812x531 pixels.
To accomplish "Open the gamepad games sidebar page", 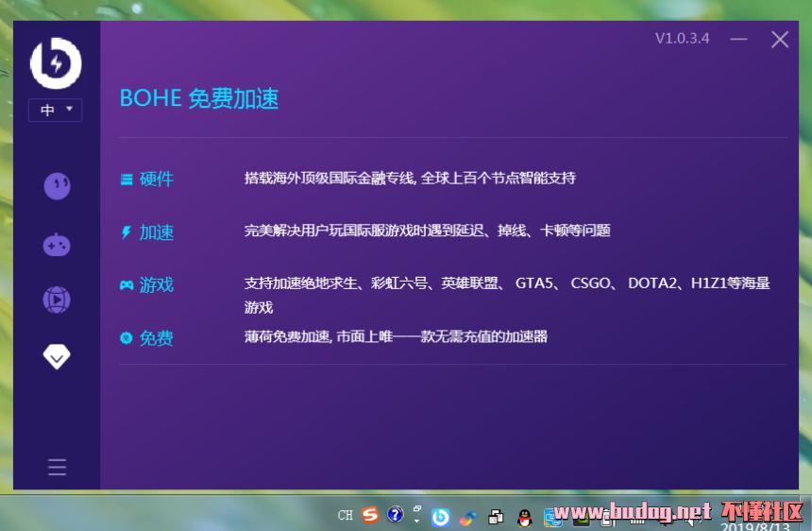I will point(57,245).
